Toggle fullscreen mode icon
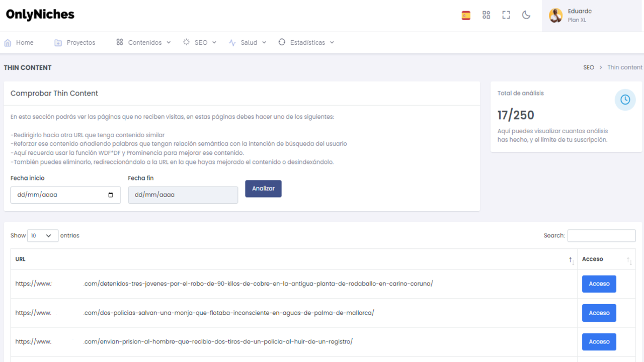 [x=506, y=15]
